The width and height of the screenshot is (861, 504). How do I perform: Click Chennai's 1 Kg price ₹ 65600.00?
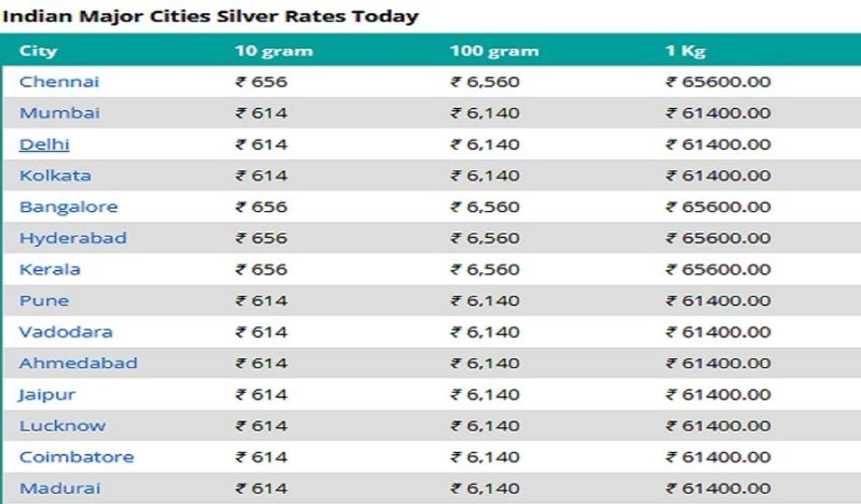(x=718, y=82)
